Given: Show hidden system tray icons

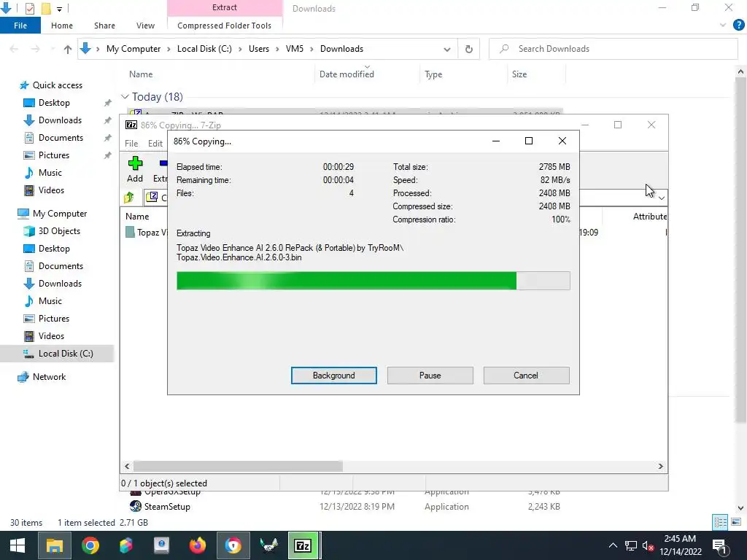Looking at the screenshot, I should [613, 545].
